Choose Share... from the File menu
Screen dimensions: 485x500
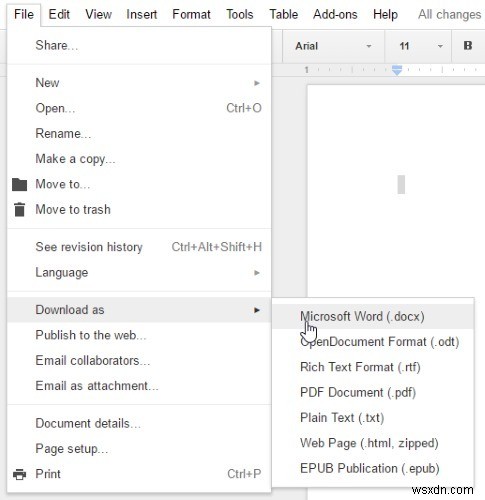(139, 45)
